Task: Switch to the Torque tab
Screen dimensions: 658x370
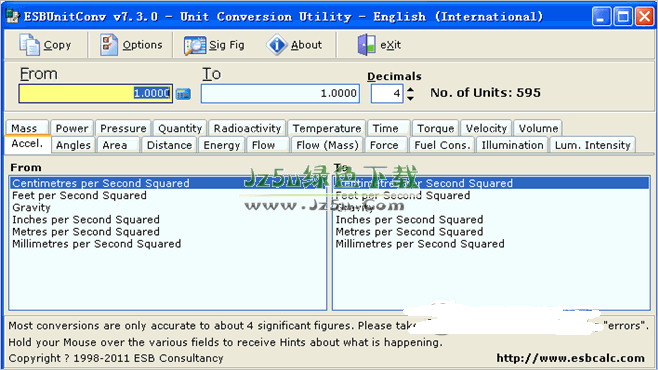Action: (x=435, y=128)
